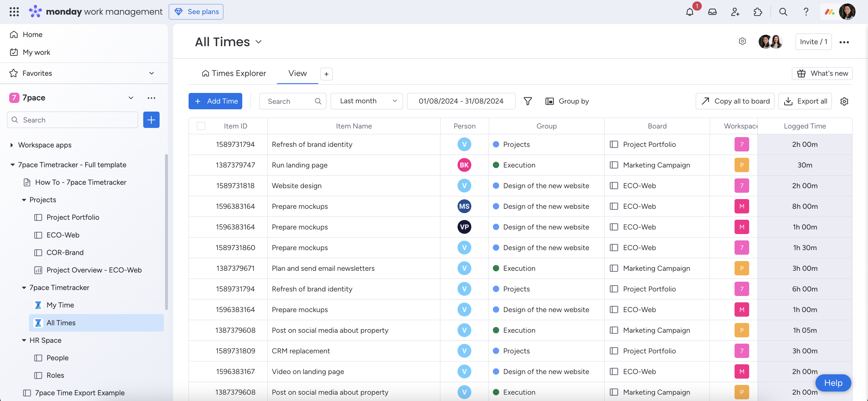Open user profile avatar menu

point(847,12)
